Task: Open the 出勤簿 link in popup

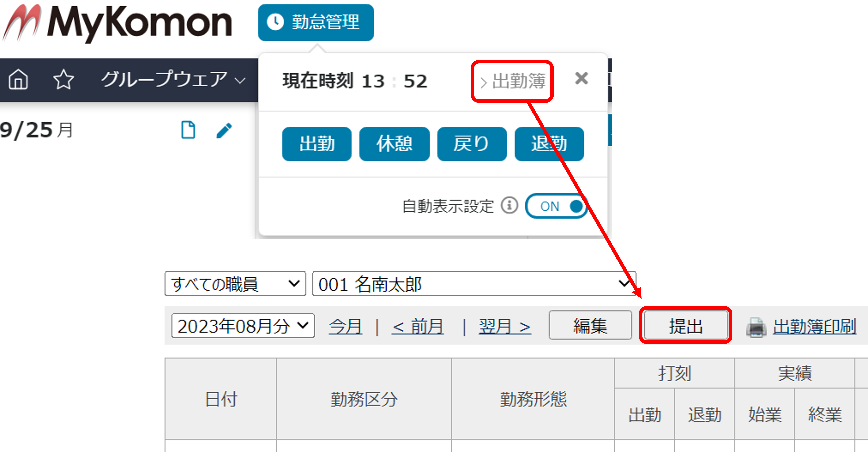Action: (x=513, y=81)
